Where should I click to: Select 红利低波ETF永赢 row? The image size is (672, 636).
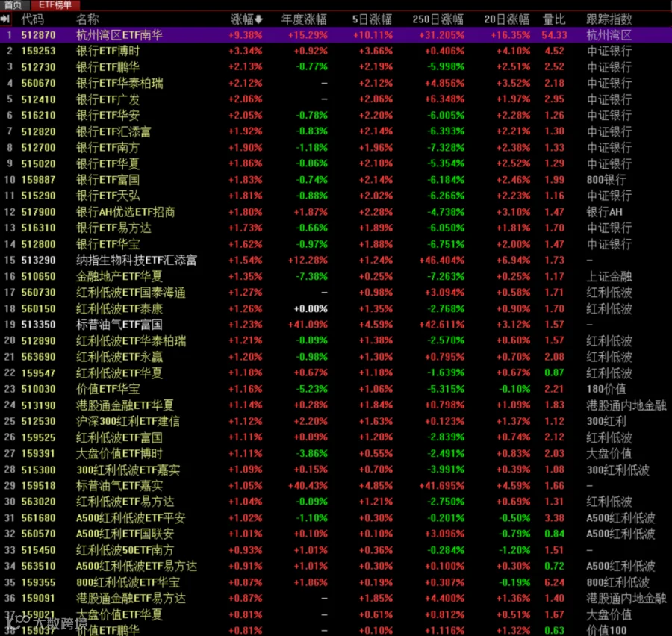point(336,357)
